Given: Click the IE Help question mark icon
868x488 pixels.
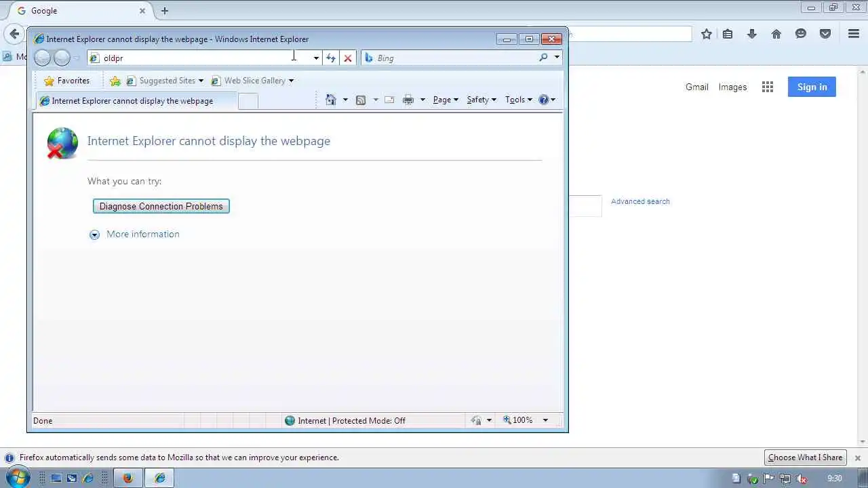Looking at the screenshot, I should click(x=544, y=100).
